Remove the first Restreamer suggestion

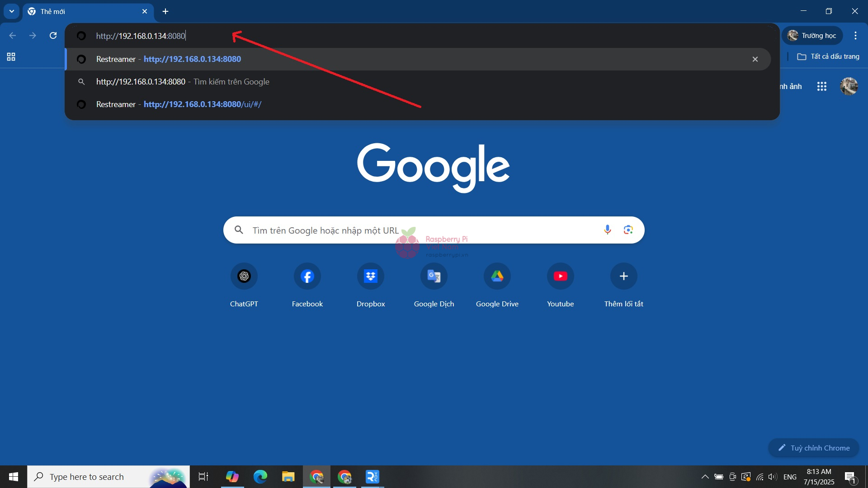click(x=755, y=59)
